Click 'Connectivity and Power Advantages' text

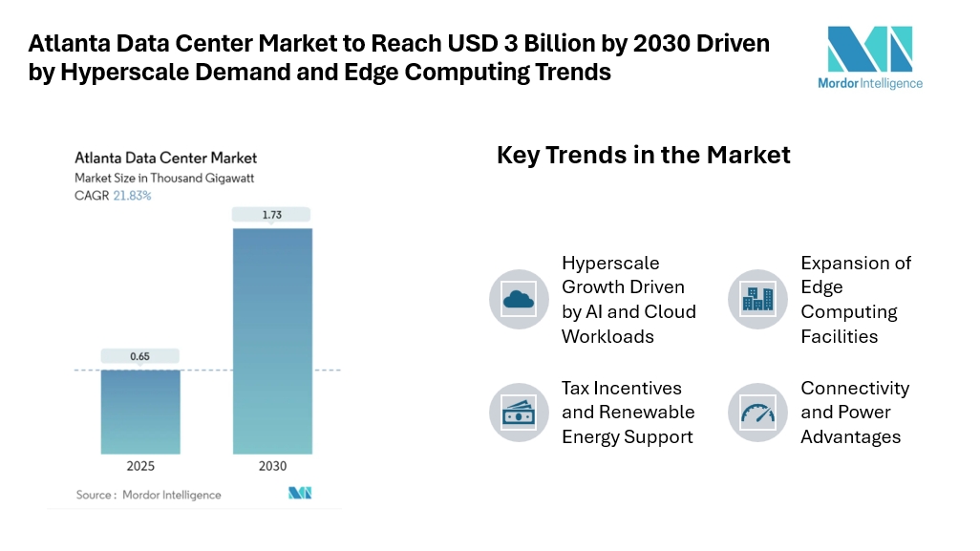855,413
